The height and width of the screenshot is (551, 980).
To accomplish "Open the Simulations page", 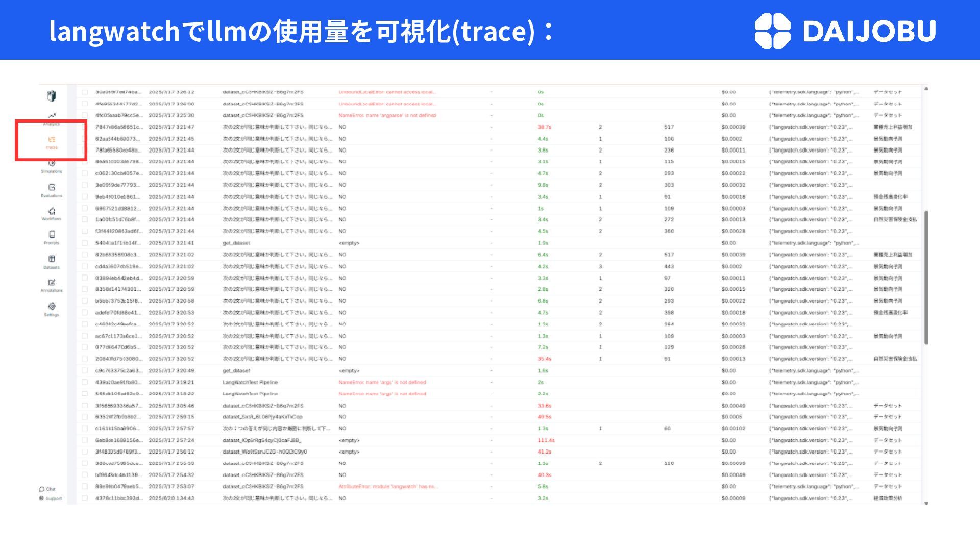I will coord(52,167).
